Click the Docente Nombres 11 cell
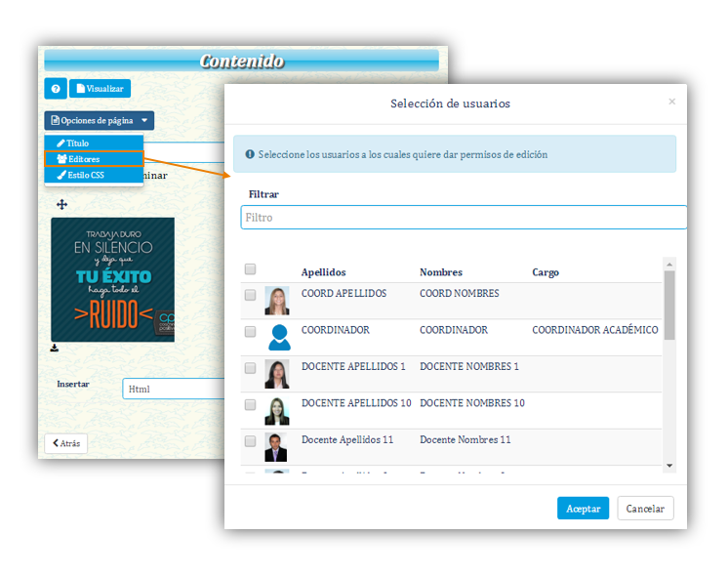The width and height of the screenshot is (728, 576). pyautogui.click(x=465, y=439)
